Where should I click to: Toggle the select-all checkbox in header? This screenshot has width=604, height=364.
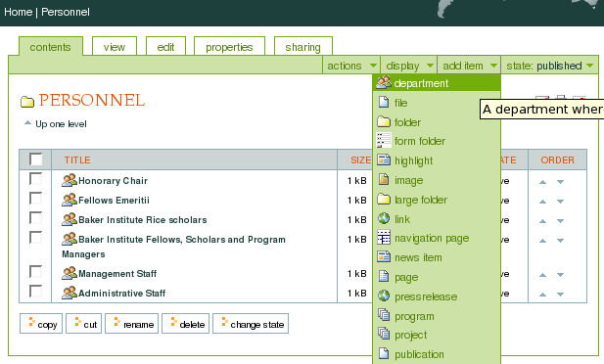point(35,159)
